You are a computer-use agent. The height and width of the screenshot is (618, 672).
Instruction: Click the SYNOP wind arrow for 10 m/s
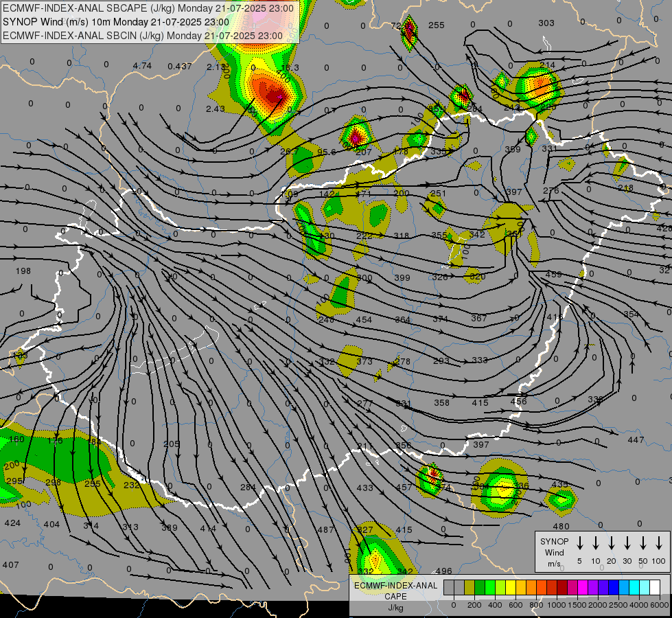coord(596,542)
